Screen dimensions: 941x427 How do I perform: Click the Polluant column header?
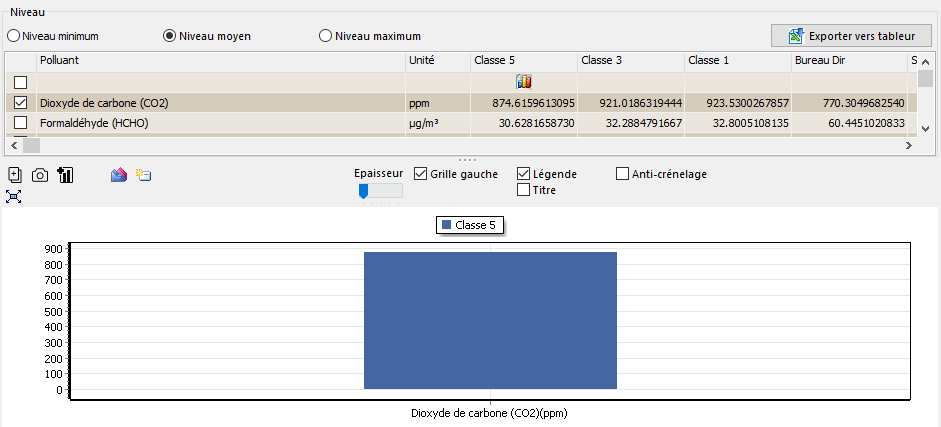[221, 61]
